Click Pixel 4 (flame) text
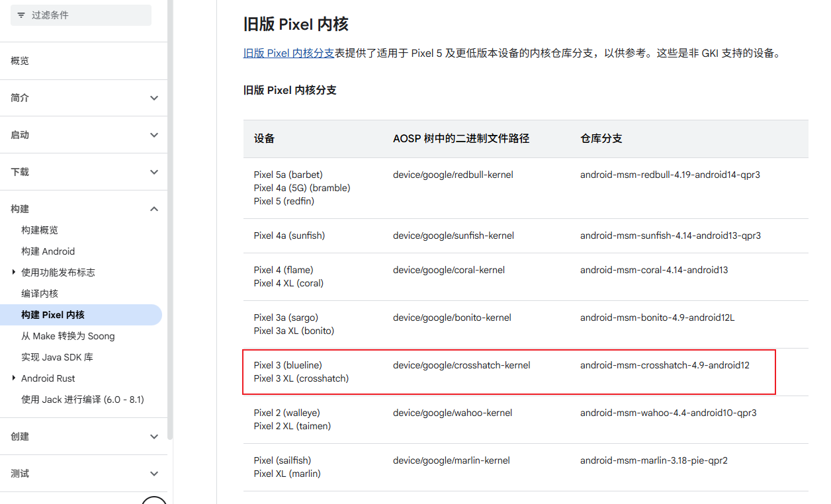 (284, 270)
